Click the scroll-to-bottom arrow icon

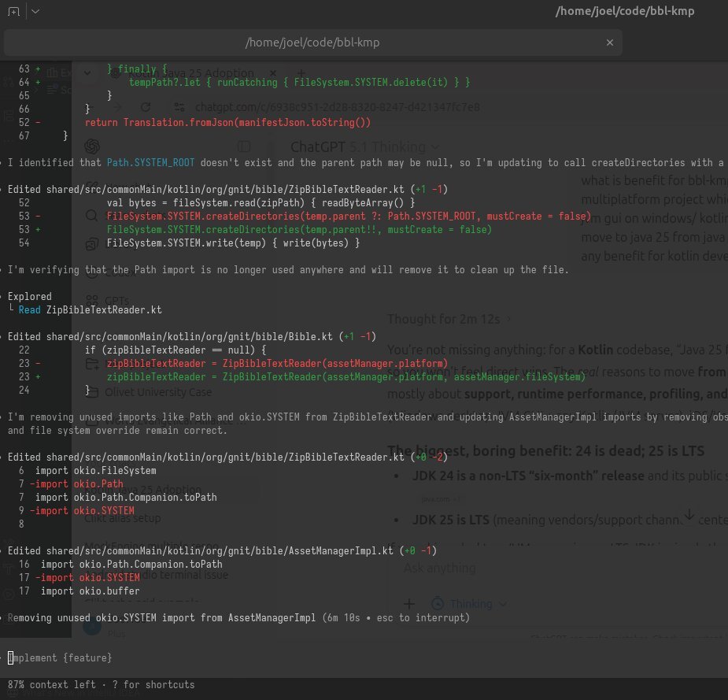pos(689,515)
